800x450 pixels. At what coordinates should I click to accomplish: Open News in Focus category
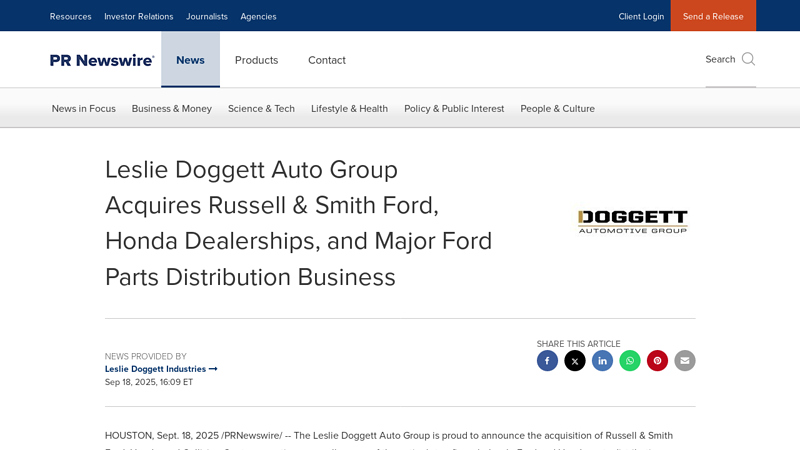[x=84, y=109]
